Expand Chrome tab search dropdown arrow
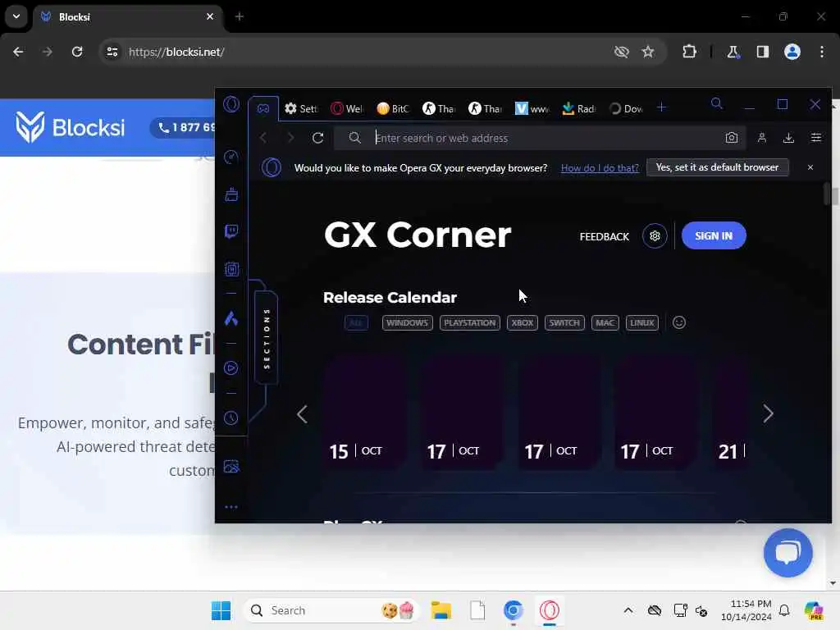Viewport: 840px width, 630px height. [x=16, y=16]
